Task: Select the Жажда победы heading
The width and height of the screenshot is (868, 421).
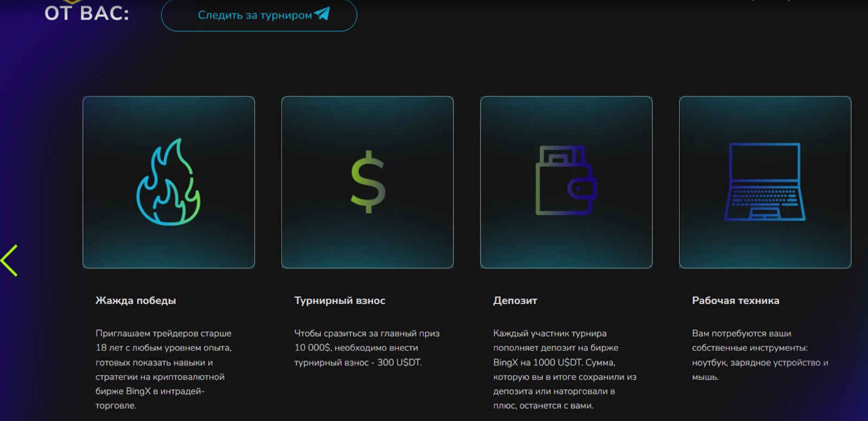Action: tap(136, 301)
